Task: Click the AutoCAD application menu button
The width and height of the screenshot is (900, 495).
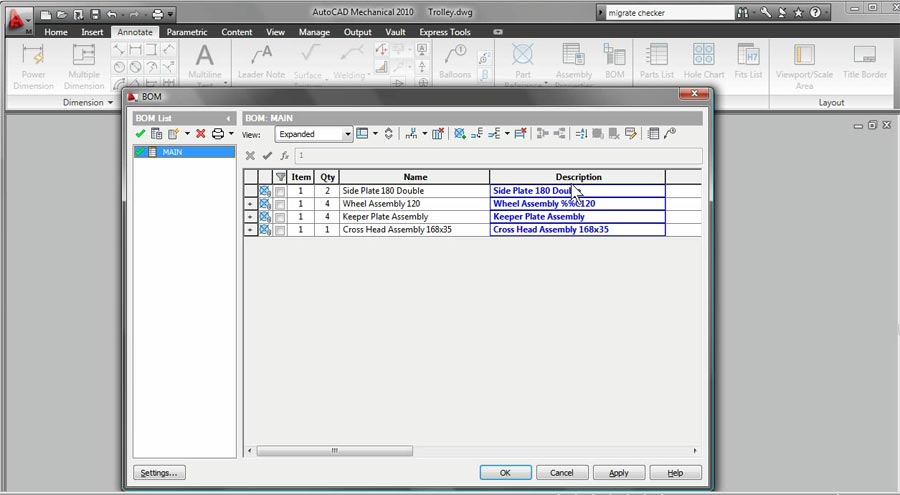Action: pos(18,20)
